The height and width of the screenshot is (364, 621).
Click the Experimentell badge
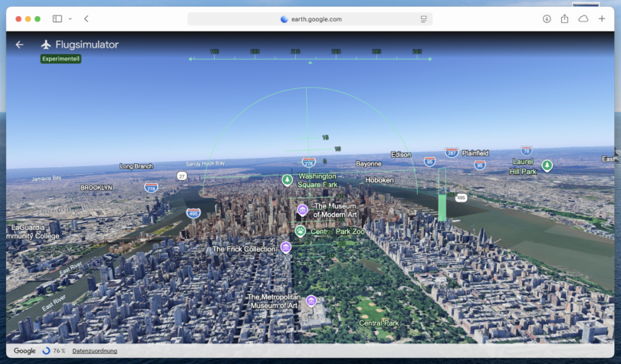click(x=61, y=59)
